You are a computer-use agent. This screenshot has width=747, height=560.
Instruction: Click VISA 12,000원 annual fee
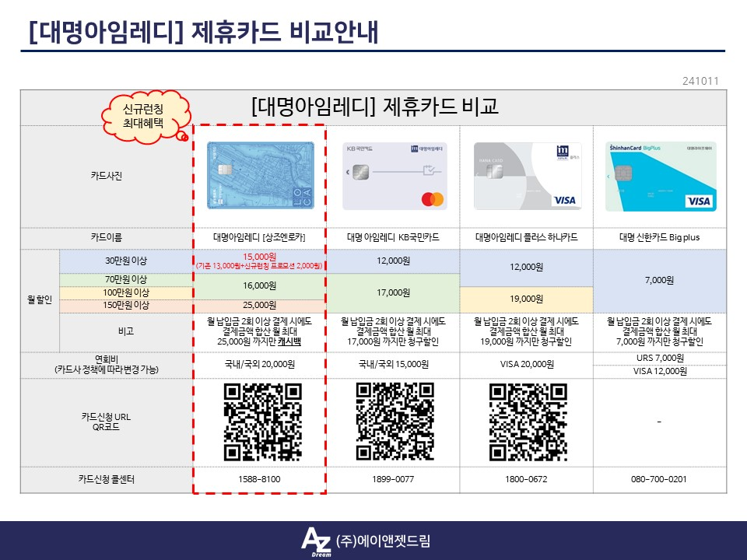pyautogui.click(x=660, y=371)
